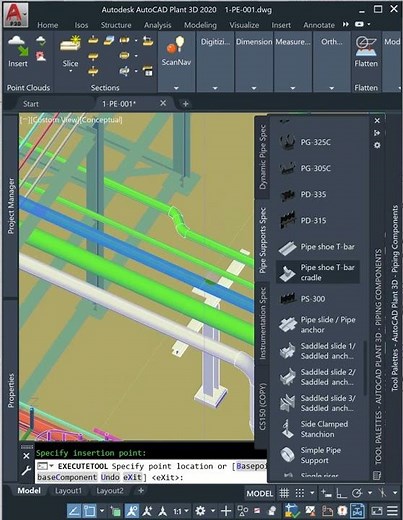Toggle grid display in status bar
The height and width of the screenshot is (520, 403).
pyautogui.click(x=284, y=493)
